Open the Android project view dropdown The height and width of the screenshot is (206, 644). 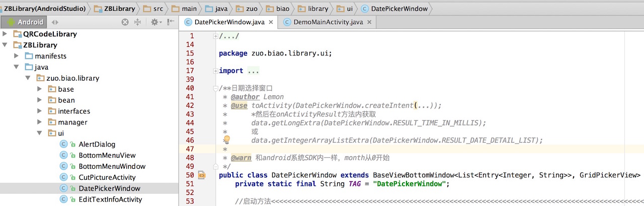tap(24, 22)
